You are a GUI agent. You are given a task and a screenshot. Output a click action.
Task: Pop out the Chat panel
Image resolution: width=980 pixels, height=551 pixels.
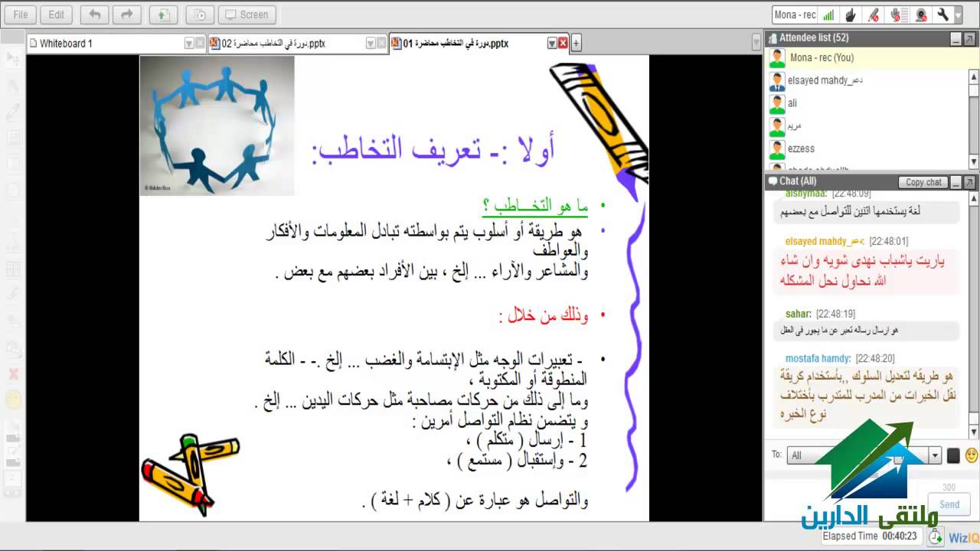[x=970, y=182]
